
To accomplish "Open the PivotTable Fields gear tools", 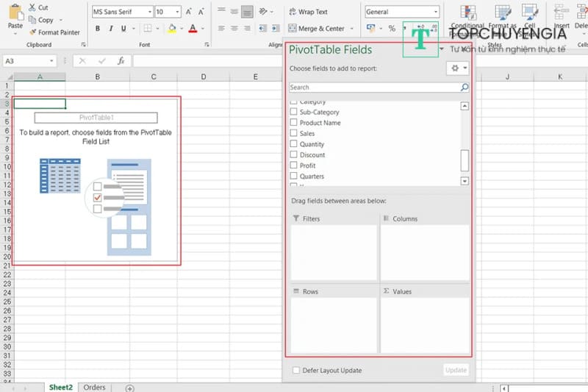I will coord(457,68).
